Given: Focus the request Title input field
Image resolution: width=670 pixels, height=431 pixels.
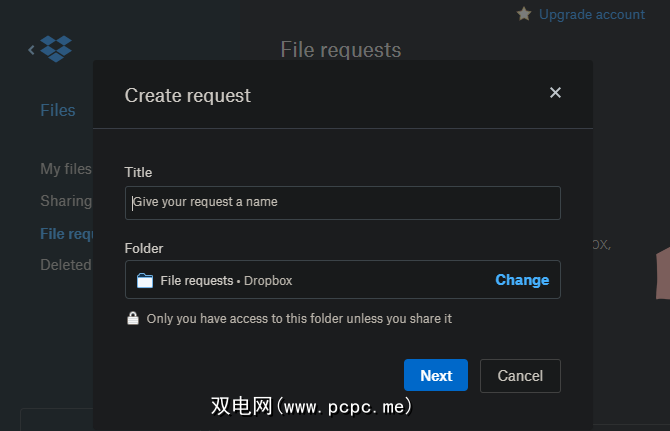Looking at the screenshot, I should click(x=342, y=202).
